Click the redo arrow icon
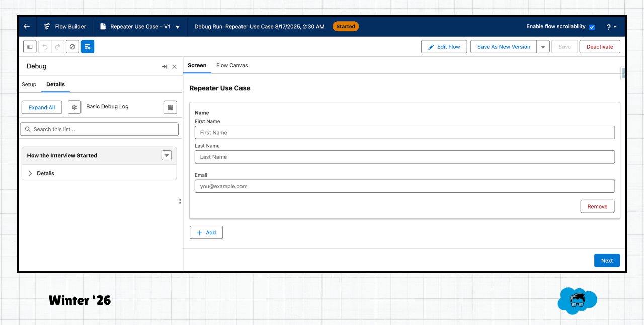Image resolution: width=644 pixels, height=325 pixels. [57, 47]
